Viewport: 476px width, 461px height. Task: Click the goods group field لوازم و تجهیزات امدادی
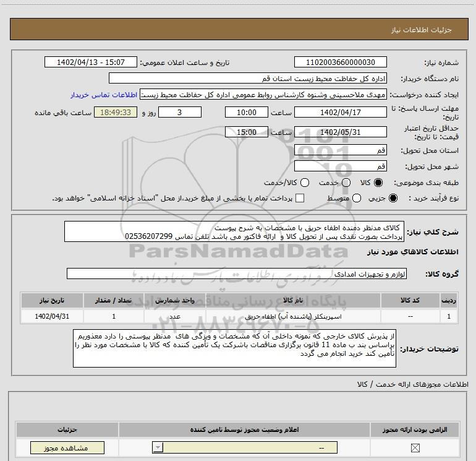point(237,274)
